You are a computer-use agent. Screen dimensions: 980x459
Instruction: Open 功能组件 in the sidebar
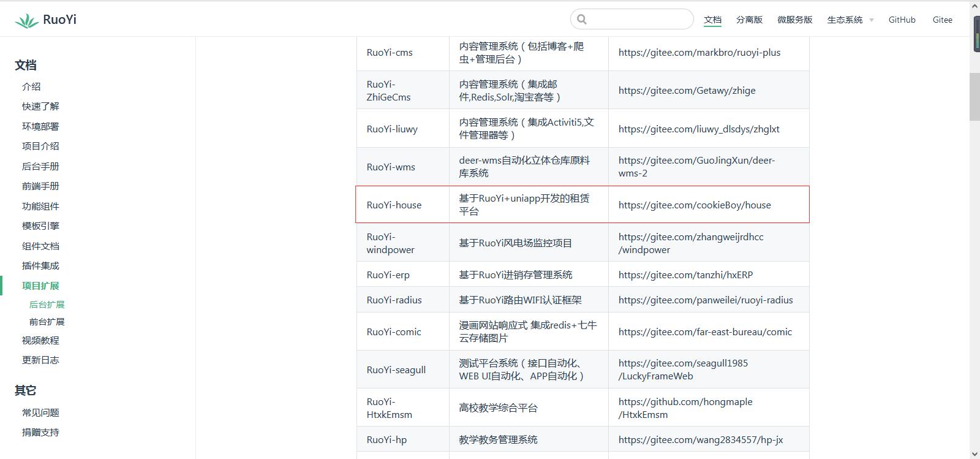pos(40,206)
